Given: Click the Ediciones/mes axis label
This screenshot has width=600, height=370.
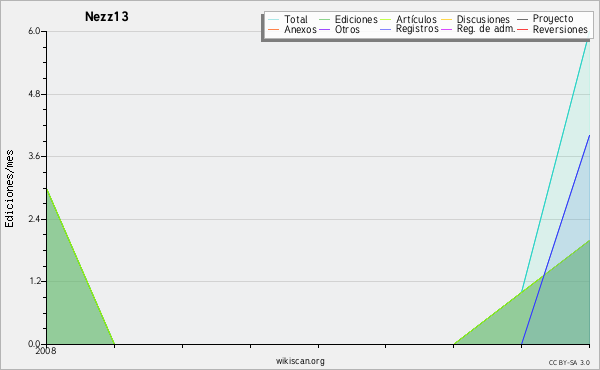Looking at the screenshot, I should coord(9,189).
